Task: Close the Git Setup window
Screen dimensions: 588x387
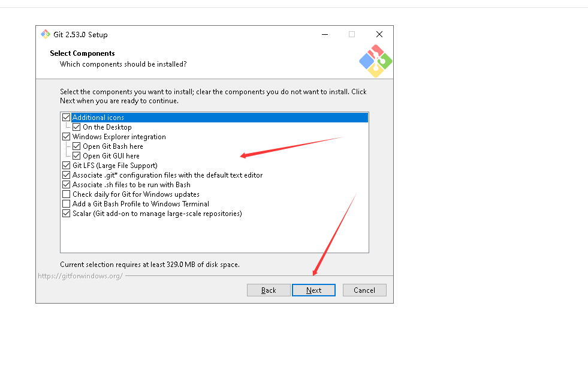Action: click(x=379, y=35)
